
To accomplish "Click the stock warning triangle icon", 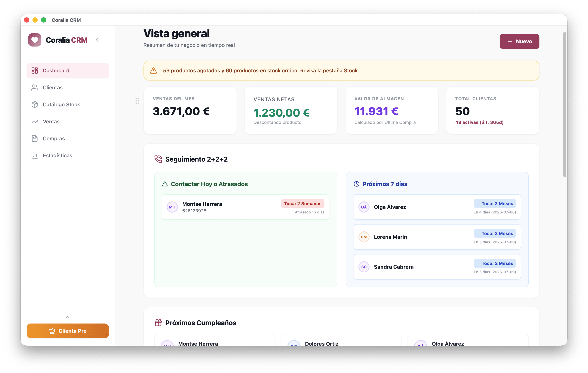I will (153, 71).
